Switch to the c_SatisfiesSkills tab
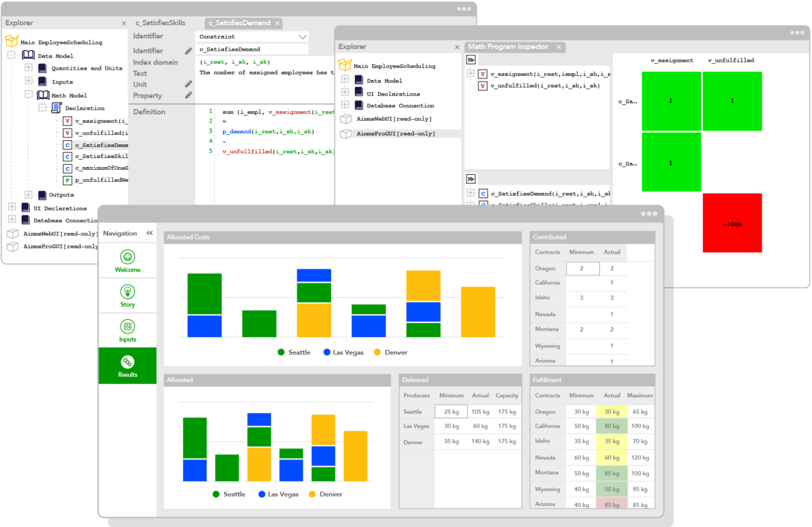This screenshot has height=527, width=812. (160, 23)
